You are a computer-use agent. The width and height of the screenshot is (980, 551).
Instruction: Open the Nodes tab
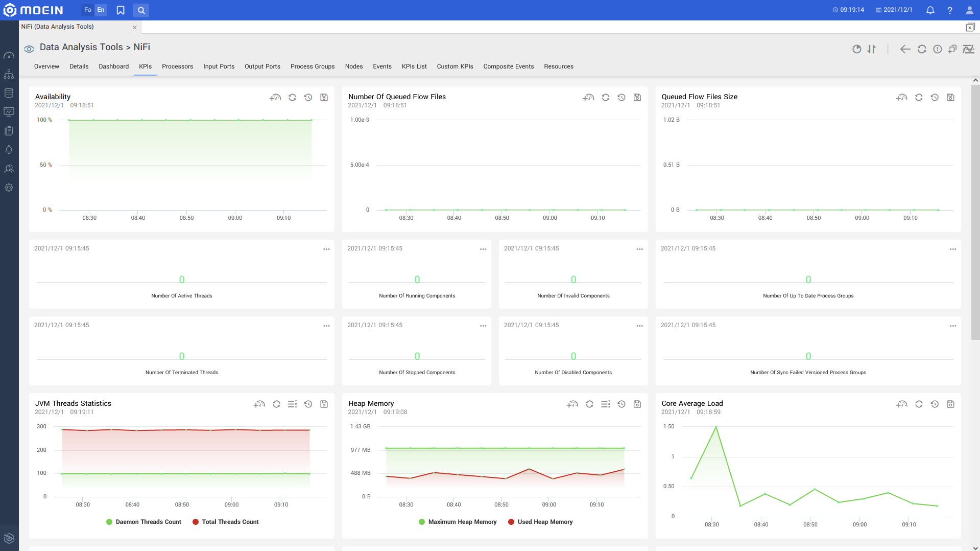(x=354, y=66)
